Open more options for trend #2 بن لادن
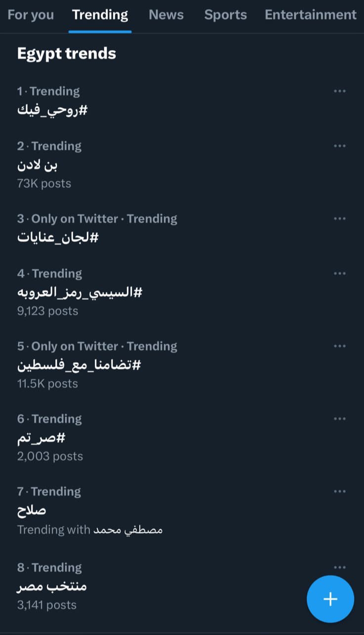The width and height of the screenshot is (364, 635). click(340, 146)
